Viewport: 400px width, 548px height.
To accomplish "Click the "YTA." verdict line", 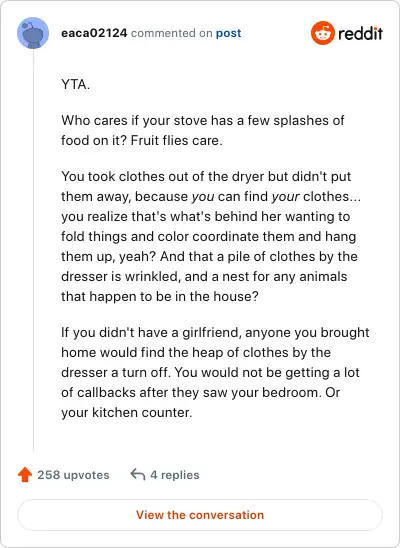I will point(75,85).
